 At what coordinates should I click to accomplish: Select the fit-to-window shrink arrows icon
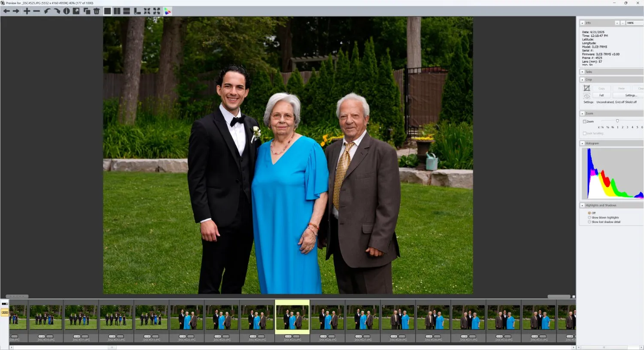(x=147, y=11)
